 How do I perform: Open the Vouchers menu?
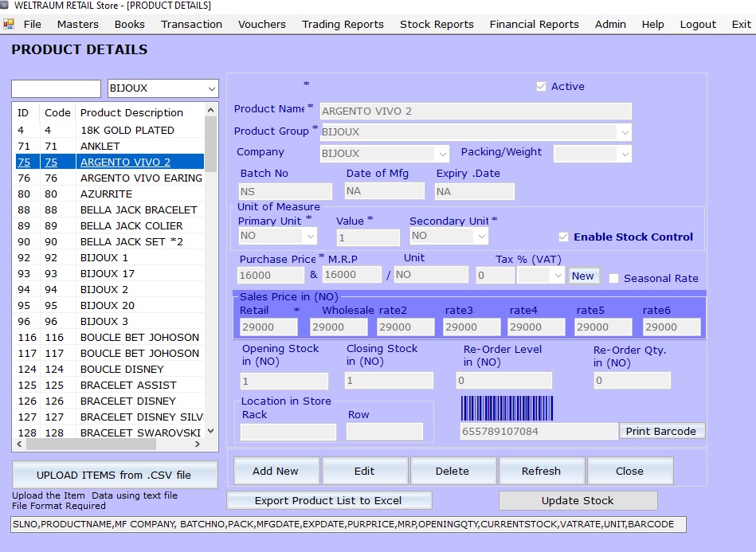pyautogui.click(x=262, y=24)
